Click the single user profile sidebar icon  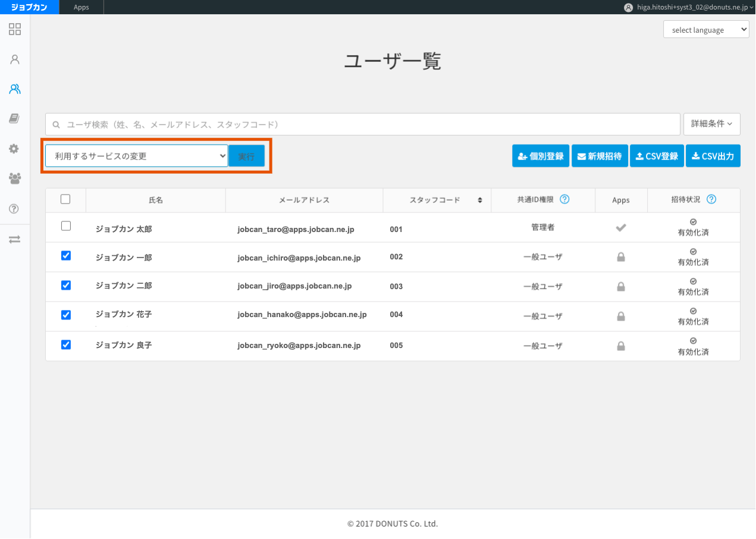(15, 59)
